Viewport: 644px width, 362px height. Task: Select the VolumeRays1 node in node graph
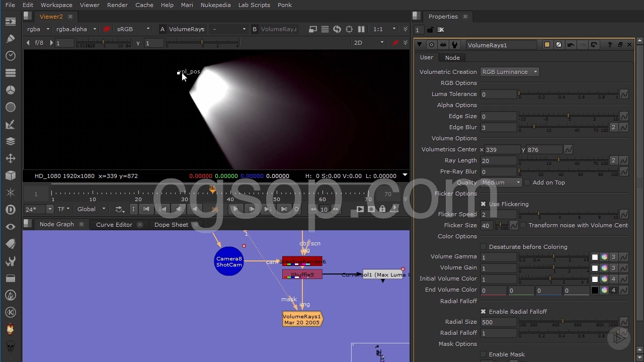point(302,319)
